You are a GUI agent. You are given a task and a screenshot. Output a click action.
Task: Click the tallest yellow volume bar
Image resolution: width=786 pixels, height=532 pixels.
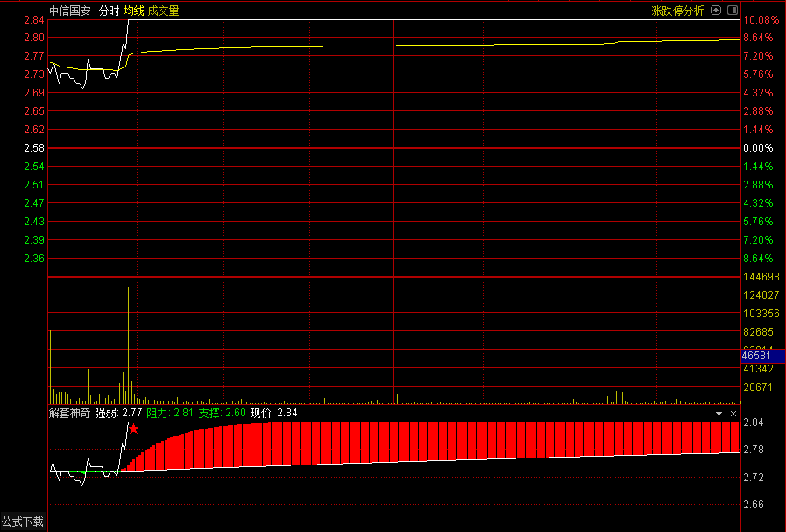pyautogui.click(x=129, y=342)
